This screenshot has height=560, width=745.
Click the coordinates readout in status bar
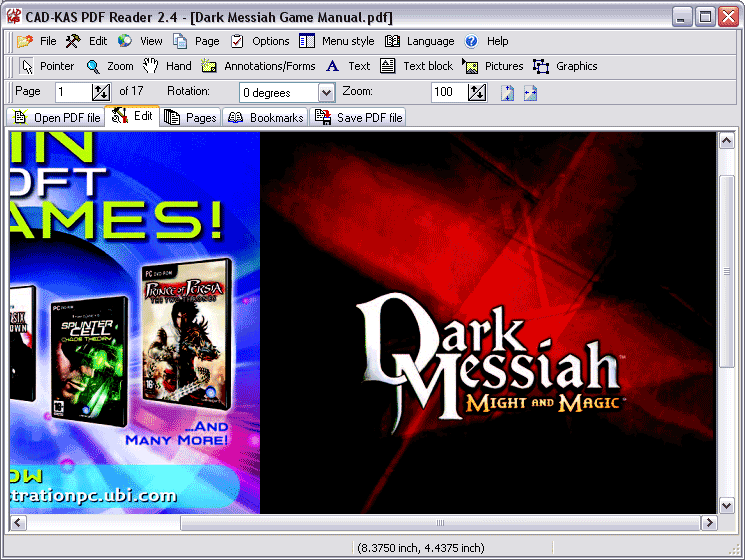(420, 548)
